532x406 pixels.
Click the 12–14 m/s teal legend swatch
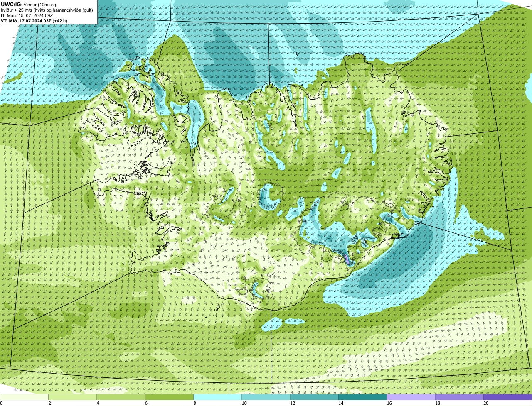[x=314, y=397]
